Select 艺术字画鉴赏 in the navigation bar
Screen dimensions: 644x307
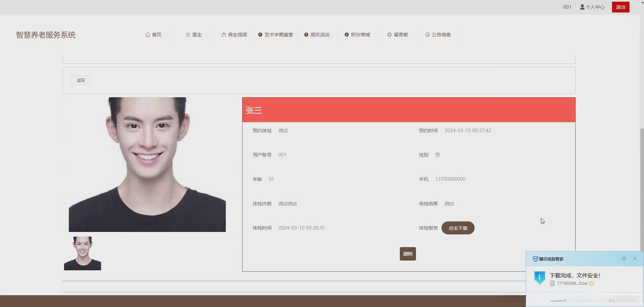coord(276,35)
